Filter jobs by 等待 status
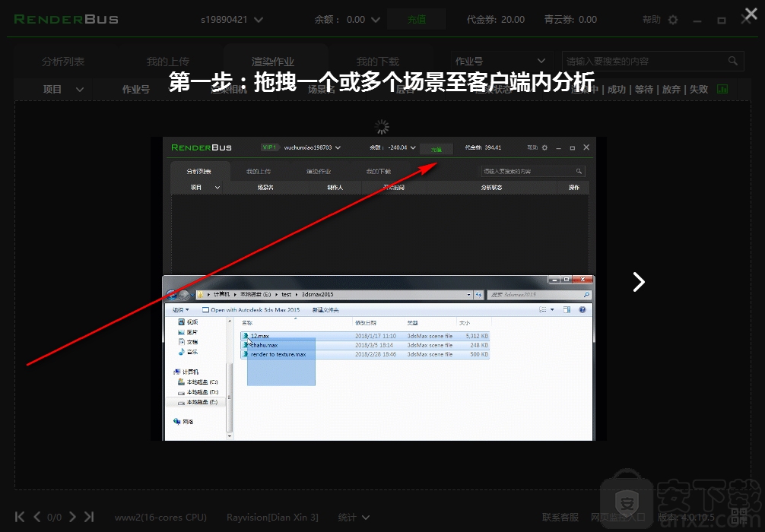This screenshot has width=765, height=532. pos(644,89)
